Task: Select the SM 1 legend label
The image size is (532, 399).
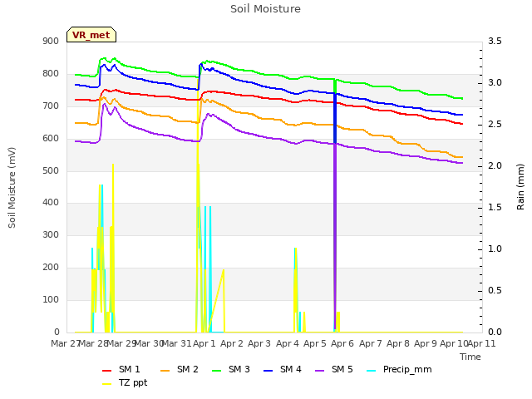Action: 130,369
